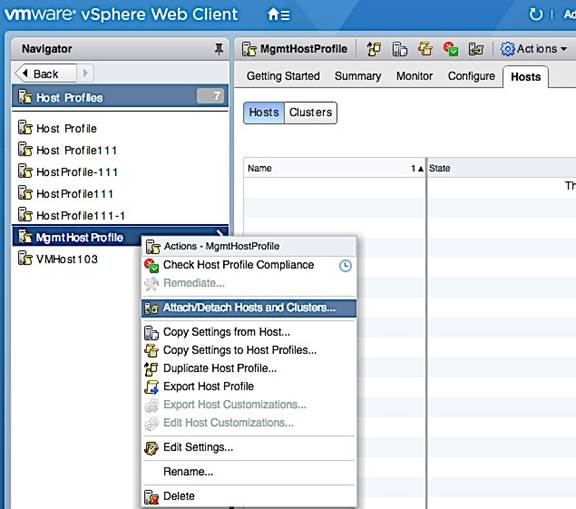Click the schedule clock icon in menu
Screen dimensions: 576x509
click(345, 265)
